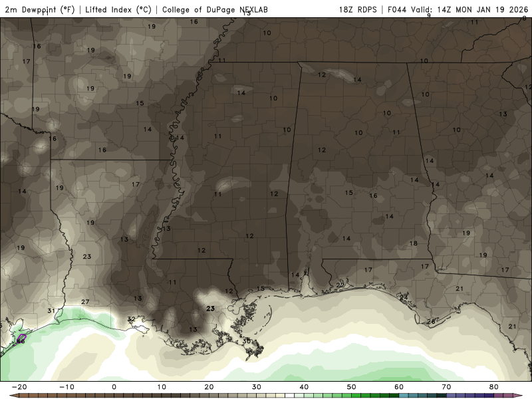Click the 'F044' forecast hour label
This screenshot has width=532, height=399.
397,9
